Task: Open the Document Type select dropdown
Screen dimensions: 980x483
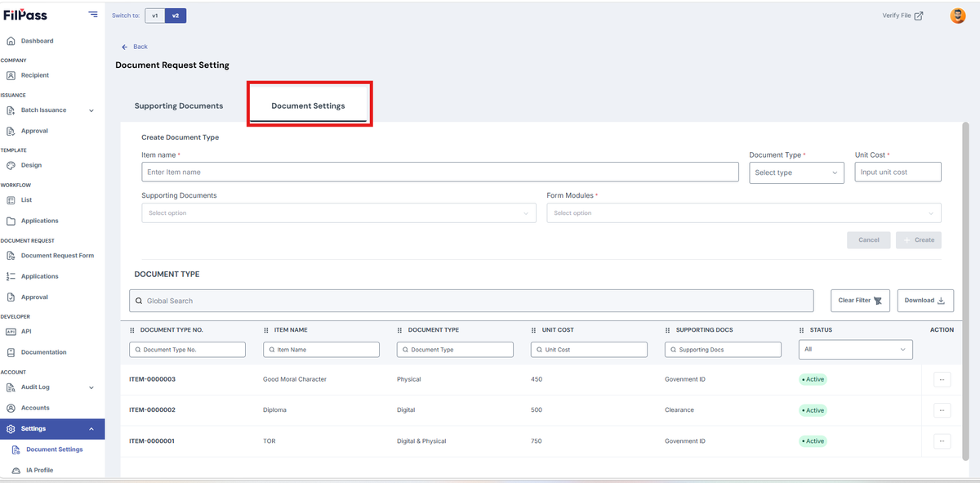Action: 796,172
